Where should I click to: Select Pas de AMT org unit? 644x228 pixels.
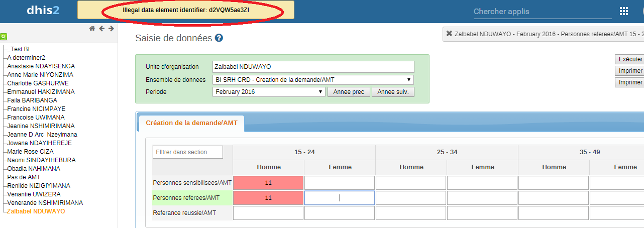click(24, 177)
